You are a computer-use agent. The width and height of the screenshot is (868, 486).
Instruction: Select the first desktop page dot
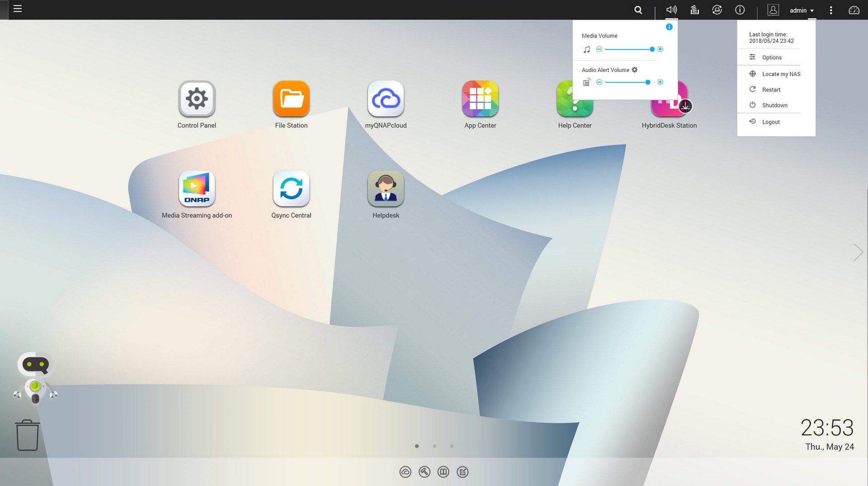(x=417, y=446)
